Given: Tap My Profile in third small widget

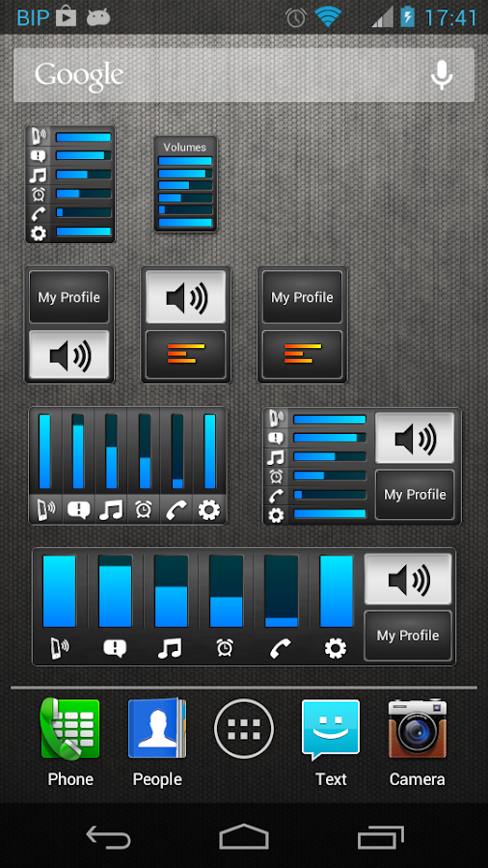Looking at the screenshot, I should 302,297.
